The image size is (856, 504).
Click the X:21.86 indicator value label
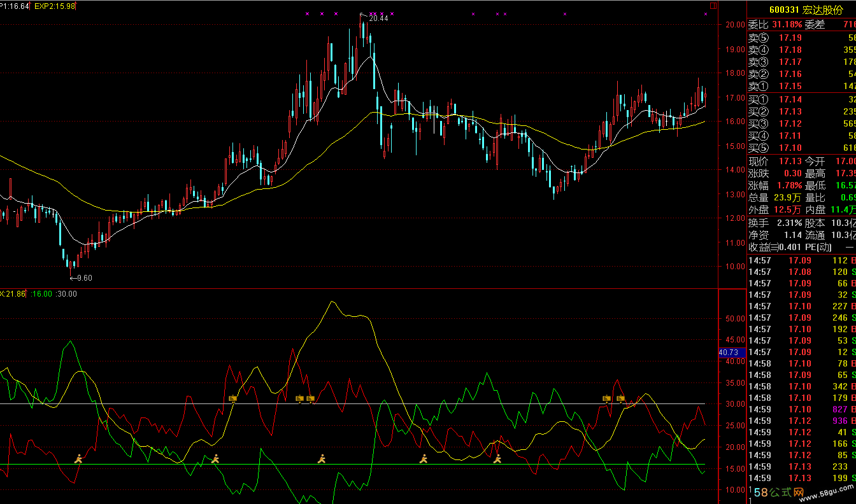(13, 294)
